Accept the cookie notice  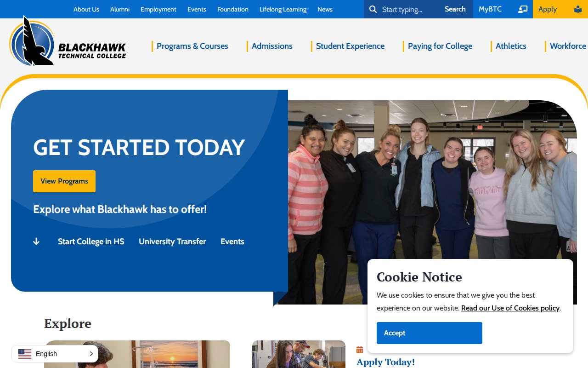(x=430, y=333)
